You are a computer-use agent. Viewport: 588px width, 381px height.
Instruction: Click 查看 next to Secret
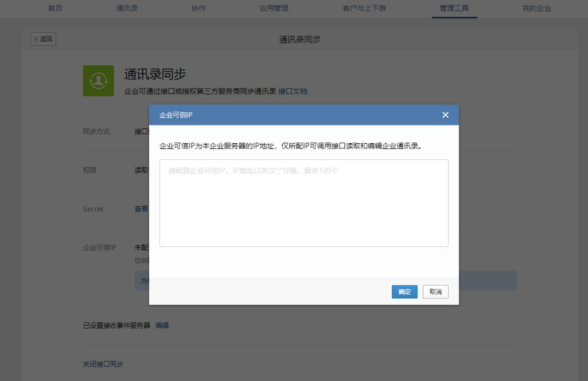coord(141,209)
